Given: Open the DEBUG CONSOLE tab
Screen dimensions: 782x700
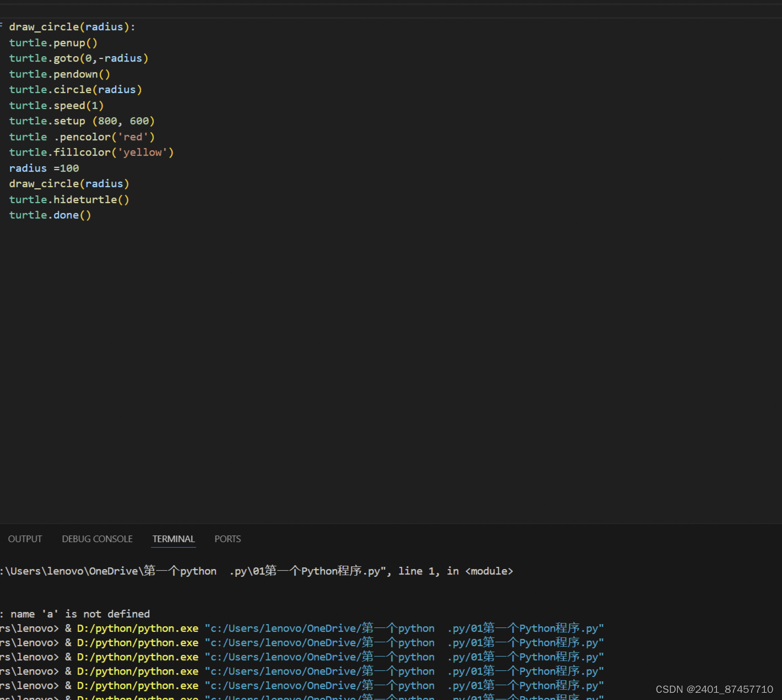Looking at the screenshot, I should [x=97, y=539].
